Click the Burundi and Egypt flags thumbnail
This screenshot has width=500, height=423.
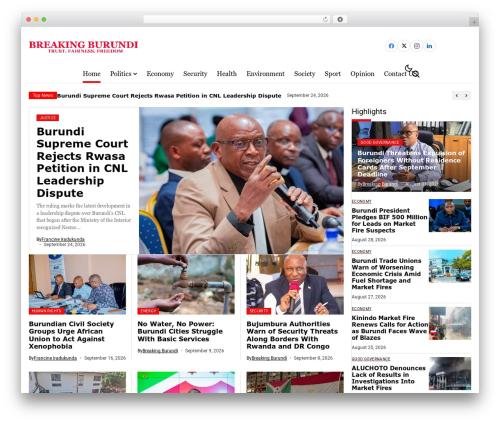click(x=295, y=382)
